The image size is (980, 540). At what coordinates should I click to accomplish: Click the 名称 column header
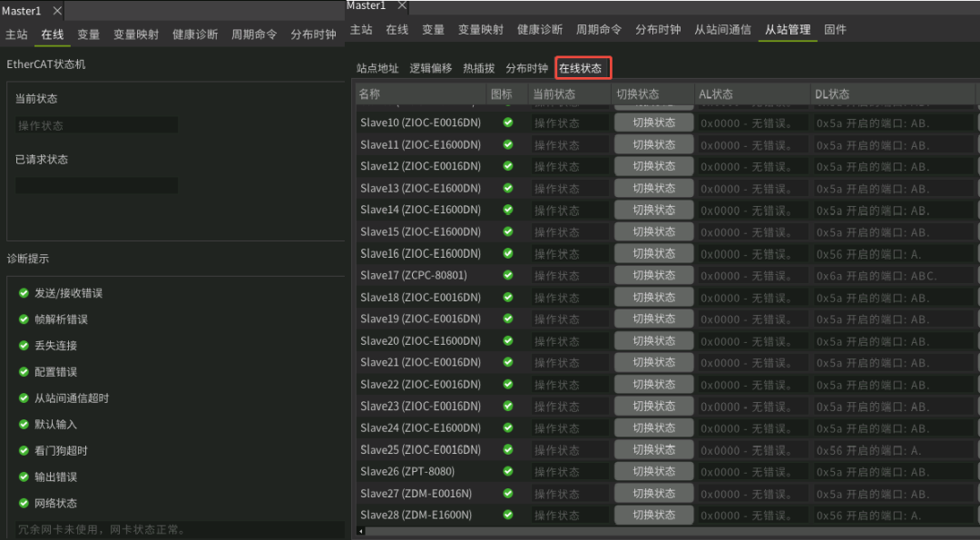[421, 94]
